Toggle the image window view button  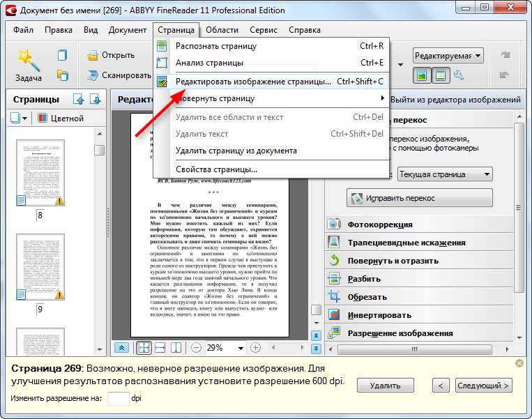pos(421,75)
